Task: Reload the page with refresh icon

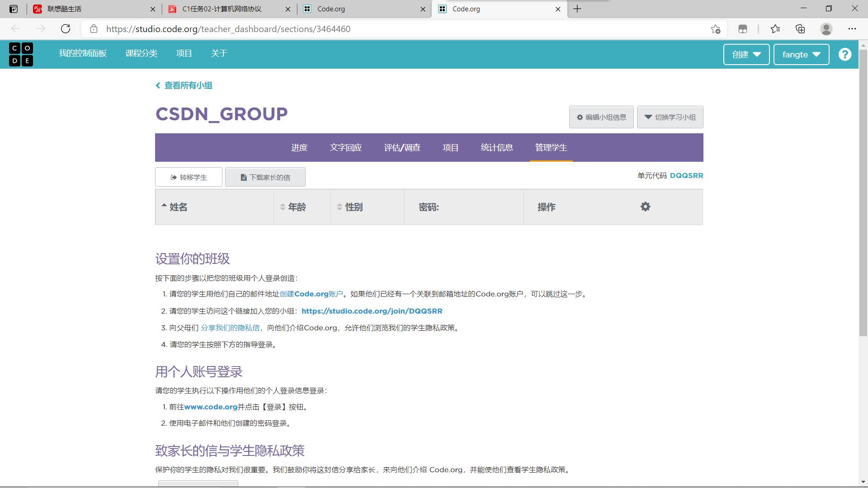Action: pos(66,29)
